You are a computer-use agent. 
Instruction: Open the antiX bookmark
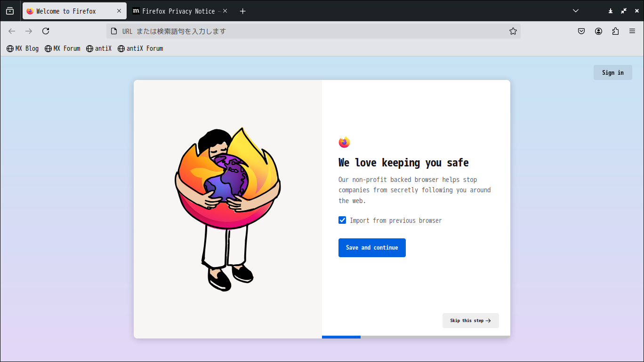[99, 48]
